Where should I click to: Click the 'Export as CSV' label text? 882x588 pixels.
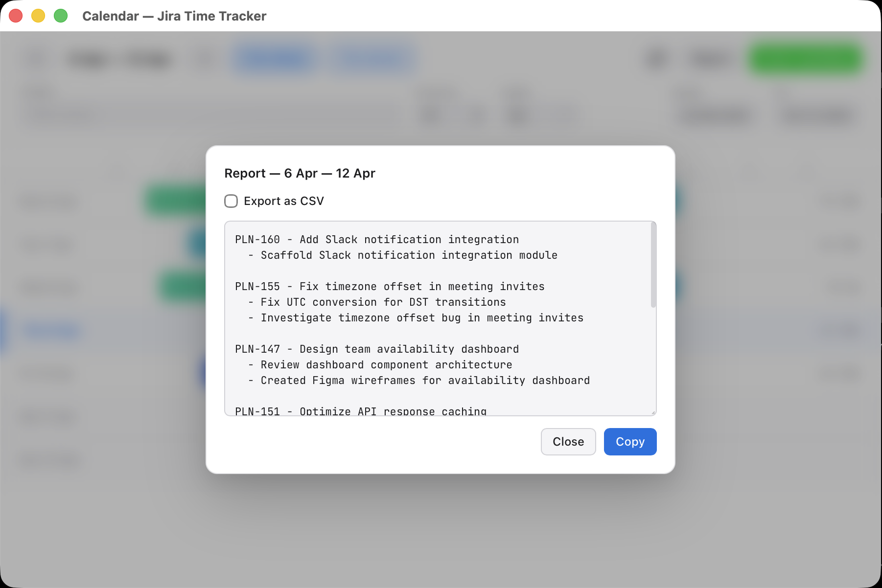click(x=284, y=201)
